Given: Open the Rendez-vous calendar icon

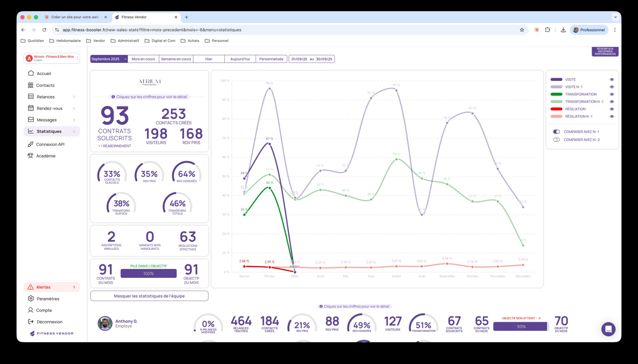Looking at the screenshot, I should coord(30,108).
